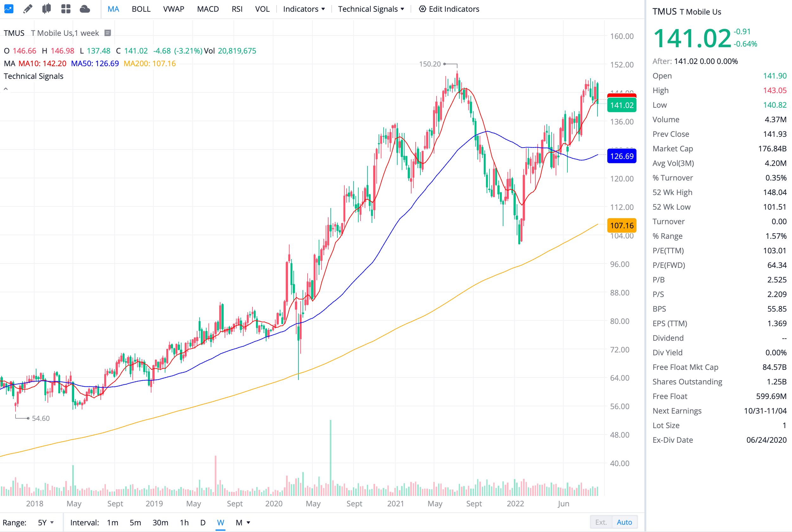Toggle the Ext. extended hours button

601,522
